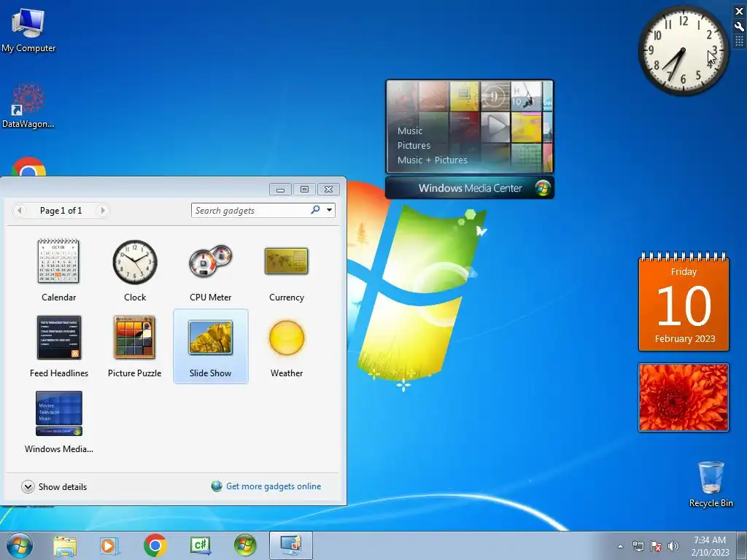Click the analog clock desktop gadget

click(683, 50)
